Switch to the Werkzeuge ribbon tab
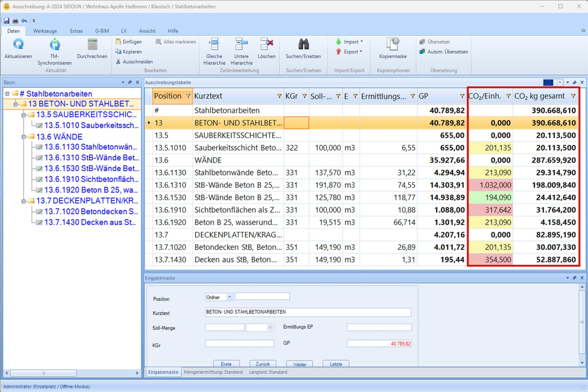 click(x=45, y=31)
